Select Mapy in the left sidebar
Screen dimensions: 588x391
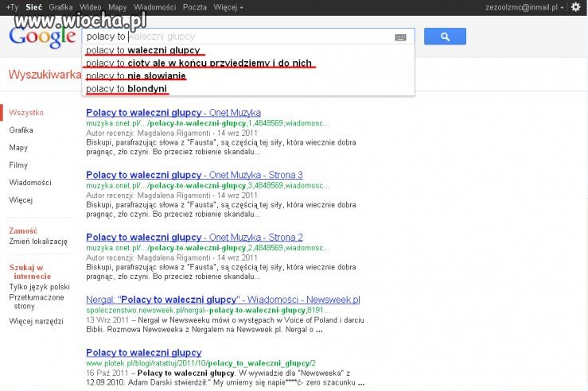(18, 148)
